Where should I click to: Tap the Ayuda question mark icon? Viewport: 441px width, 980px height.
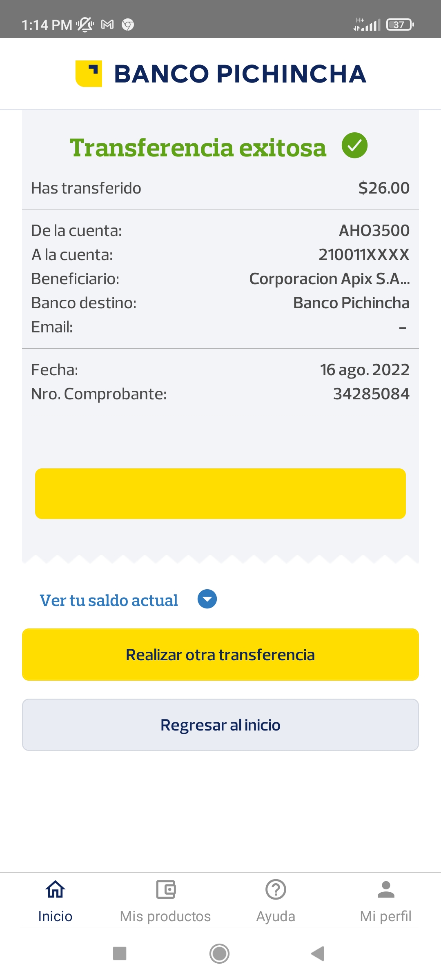point(276,889)
